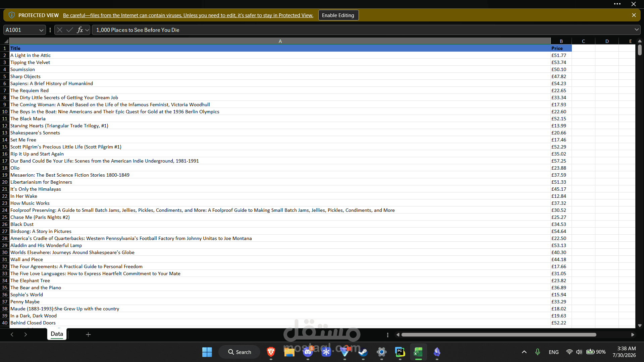
Task: Click the price cell £51.77
Action: (x=561, y=55)
